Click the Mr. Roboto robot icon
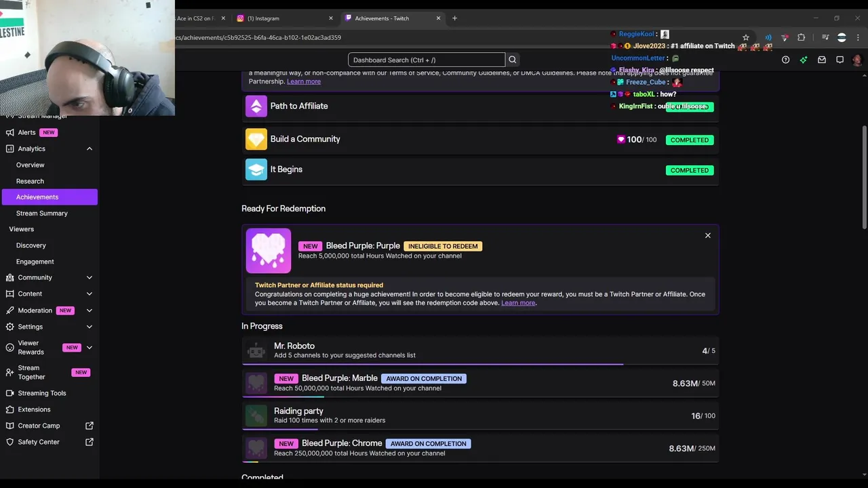 [256, 350]
